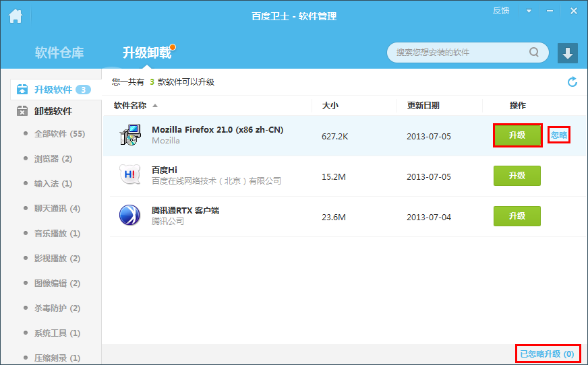This screenshot has width=588, height=365.
Task: Click the upgrade count badge 3
Action: coord(83,90)
